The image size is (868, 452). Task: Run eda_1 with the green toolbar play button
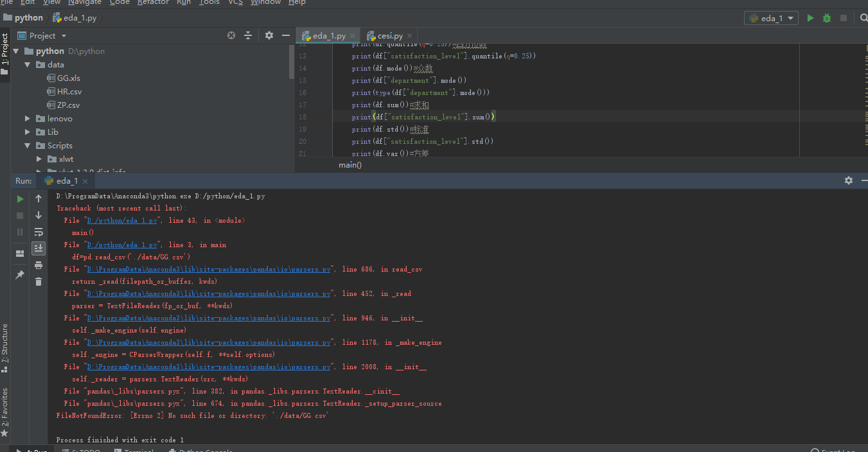pos(810,18)
